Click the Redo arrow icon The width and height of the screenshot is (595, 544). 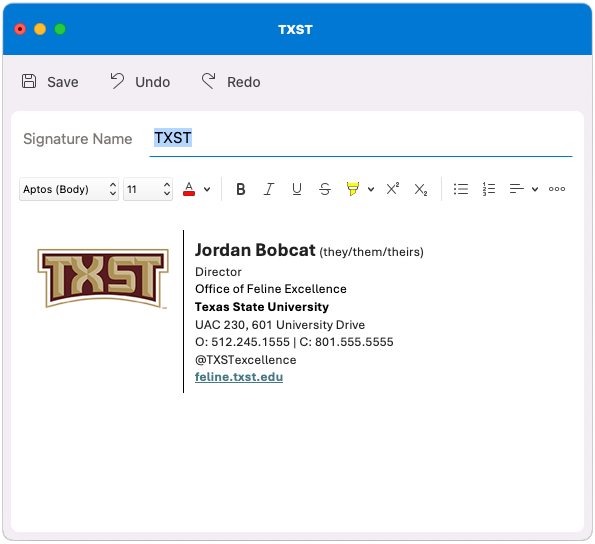coord(208,81)
